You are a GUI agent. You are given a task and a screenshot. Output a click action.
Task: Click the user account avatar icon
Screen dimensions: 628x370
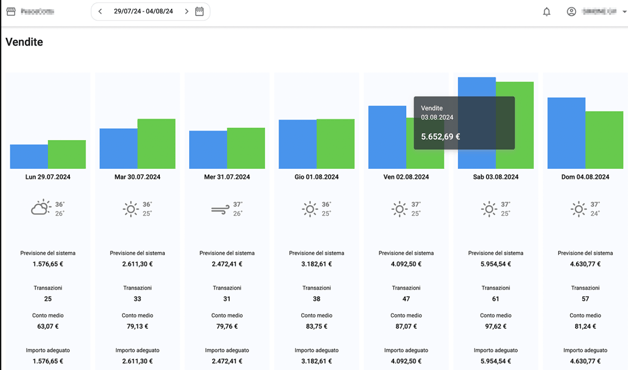[x=572, y=12]
